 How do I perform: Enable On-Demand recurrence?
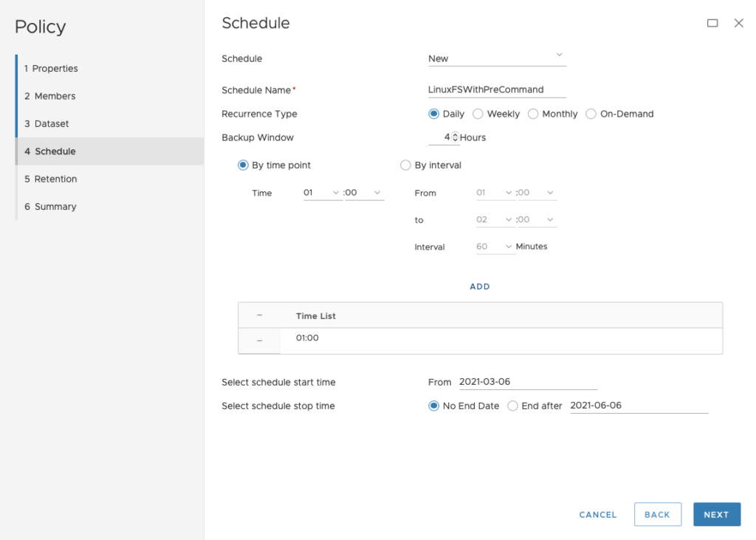click(x=591, y=114)
